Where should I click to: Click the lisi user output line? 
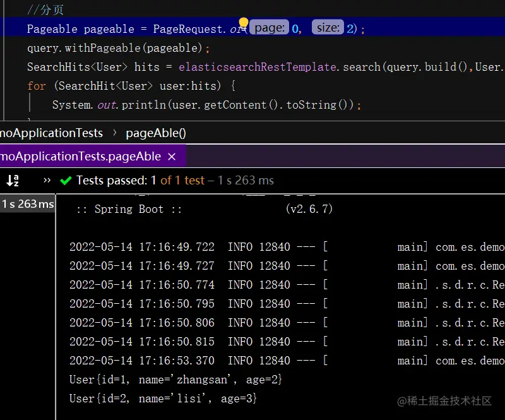click(163, 399)
